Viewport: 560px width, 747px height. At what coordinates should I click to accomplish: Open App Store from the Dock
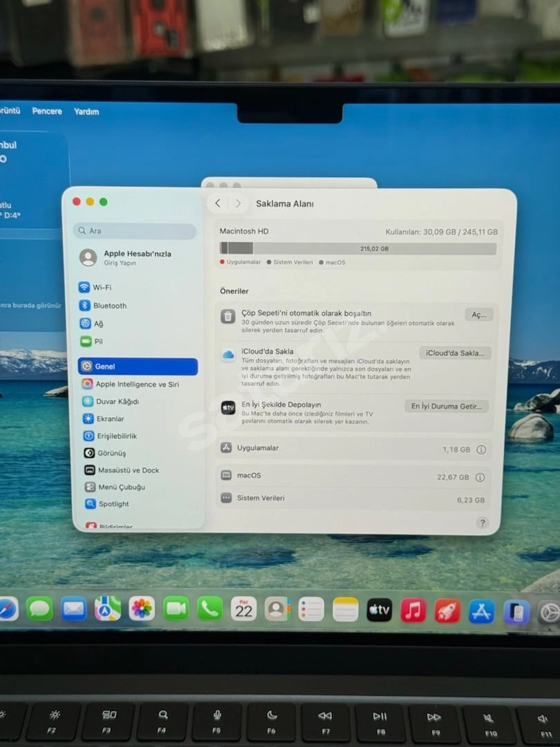click(x=481, y=611)
